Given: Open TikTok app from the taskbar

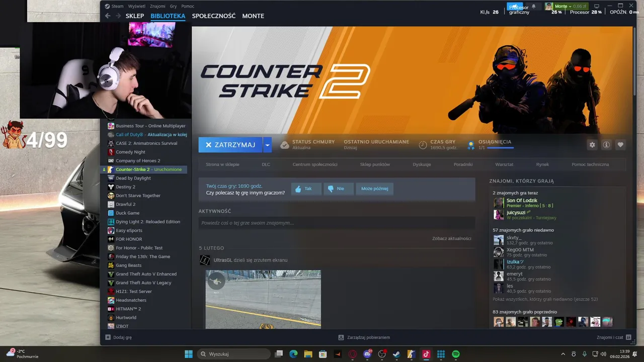Looking at the screenshot, I should tap(426, 354).
